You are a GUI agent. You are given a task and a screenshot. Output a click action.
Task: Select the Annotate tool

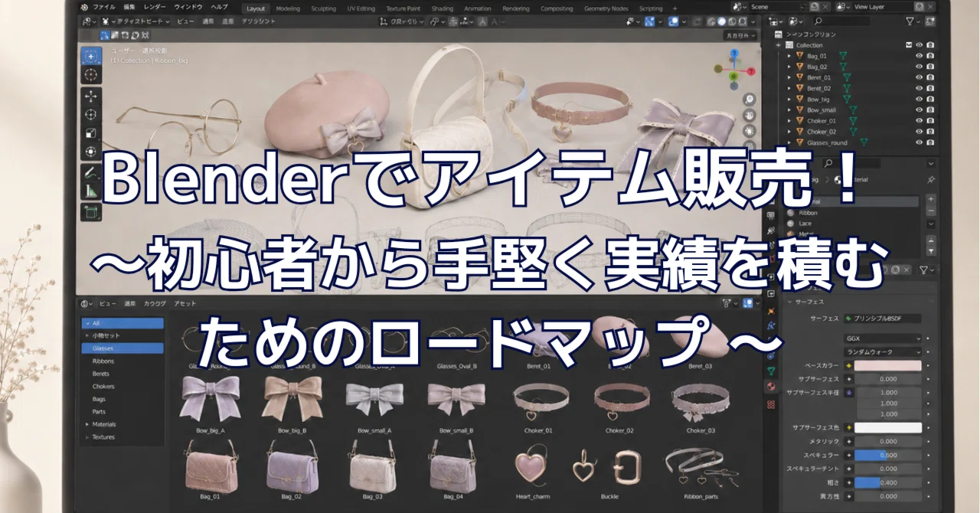91,173
